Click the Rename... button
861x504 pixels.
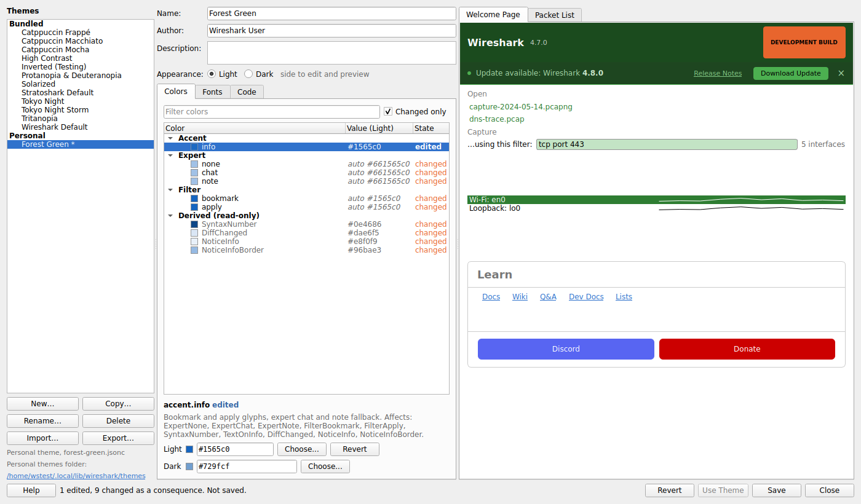pos(42,421)
